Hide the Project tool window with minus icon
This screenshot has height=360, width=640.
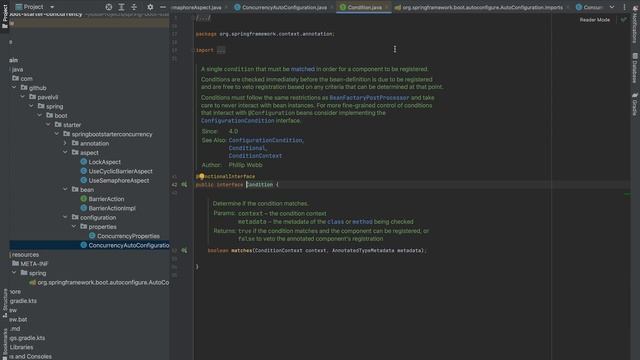162,7
